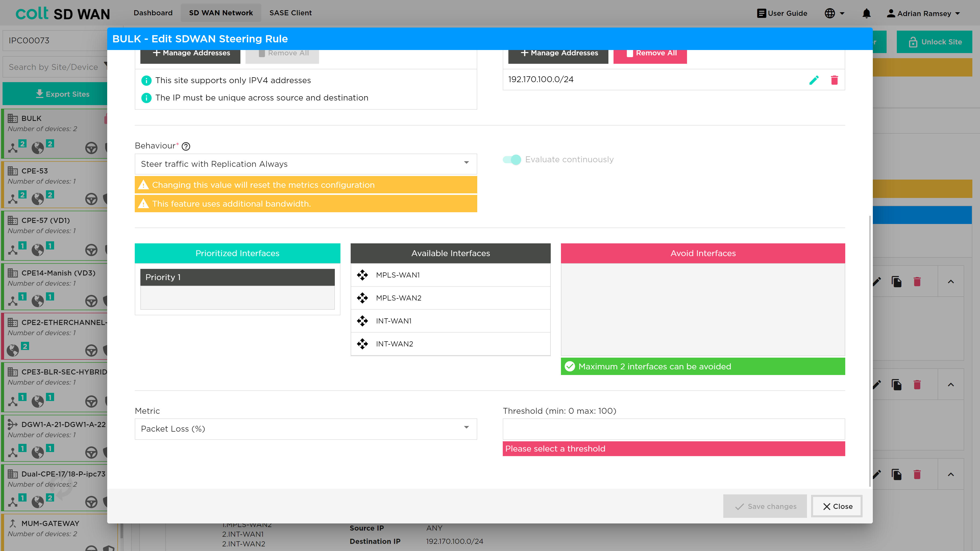Click the Threshold input field
The width and height of the screenshot is (980, 551).
674,429
